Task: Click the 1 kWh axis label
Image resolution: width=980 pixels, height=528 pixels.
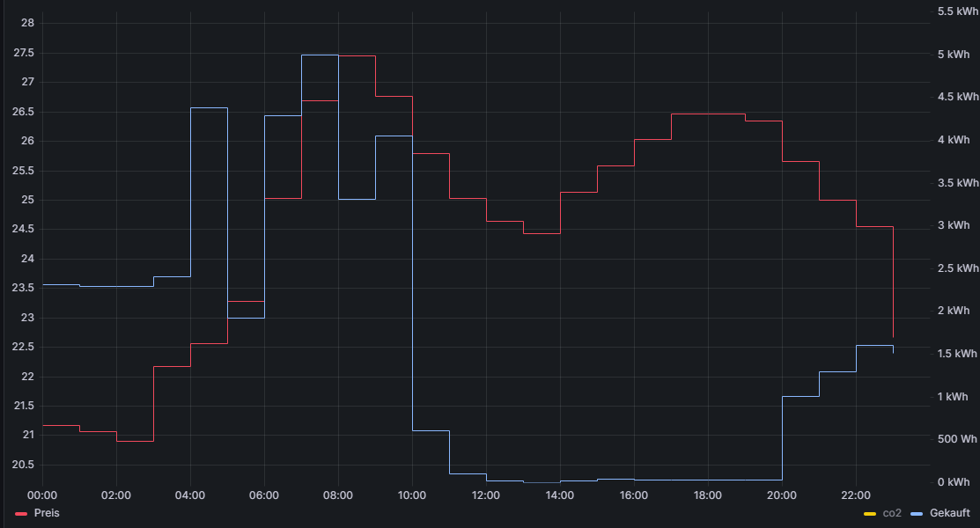Action: click(953, 397)
